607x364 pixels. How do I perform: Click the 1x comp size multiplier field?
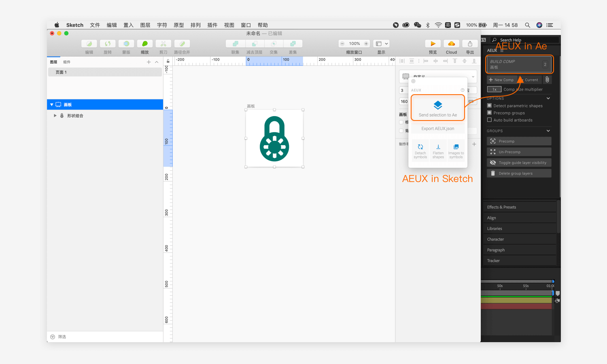[x=494, y=89]
